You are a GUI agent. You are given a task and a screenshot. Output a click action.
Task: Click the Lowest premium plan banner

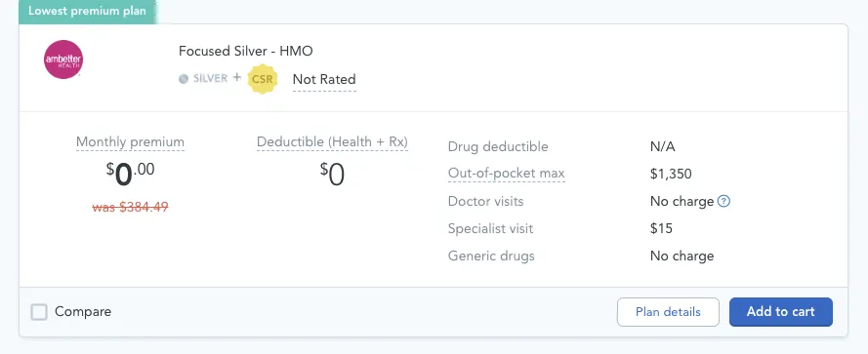tap(88, 11)
